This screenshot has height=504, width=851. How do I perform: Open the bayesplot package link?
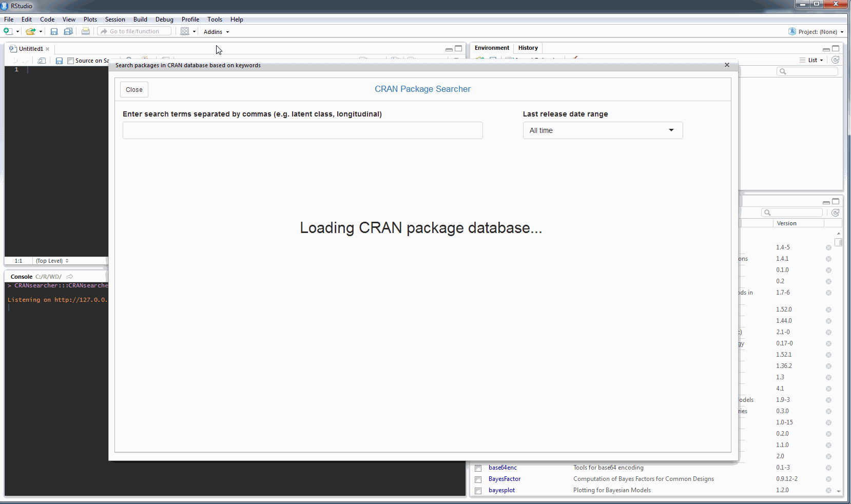click(x=501, y=490)
